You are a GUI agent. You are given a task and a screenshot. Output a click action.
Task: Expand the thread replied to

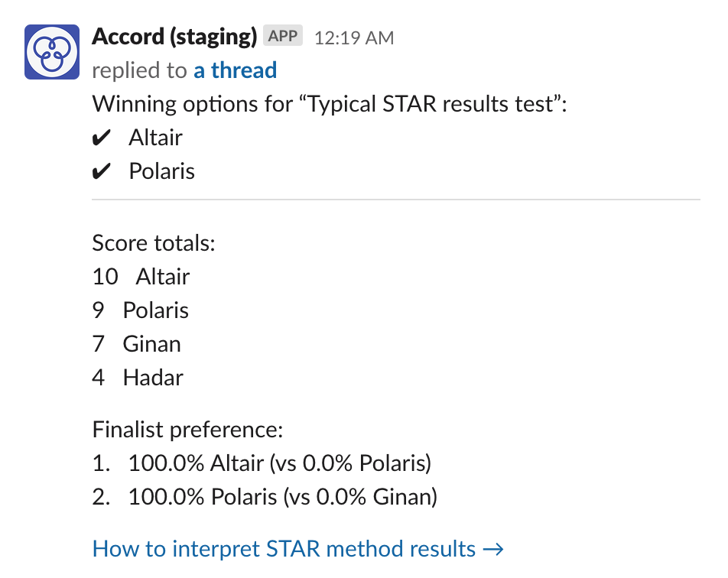[235, 70]
